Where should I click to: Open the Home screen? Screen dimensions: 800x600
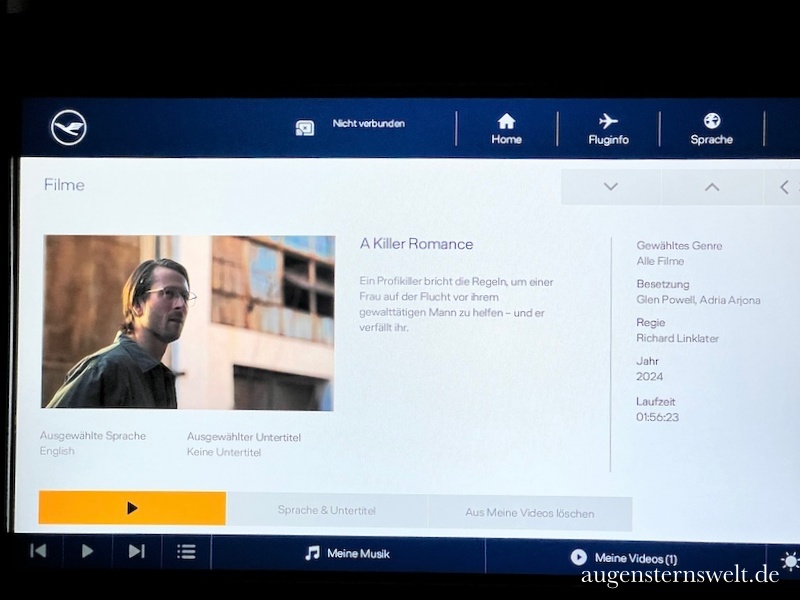click(506, 129)
